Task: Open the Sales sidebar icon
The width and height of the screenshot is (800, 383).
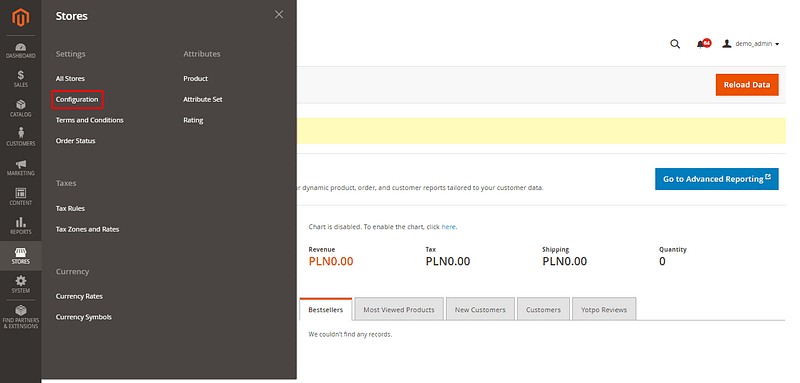Action: pyautogui.click(x=21, y=79)
